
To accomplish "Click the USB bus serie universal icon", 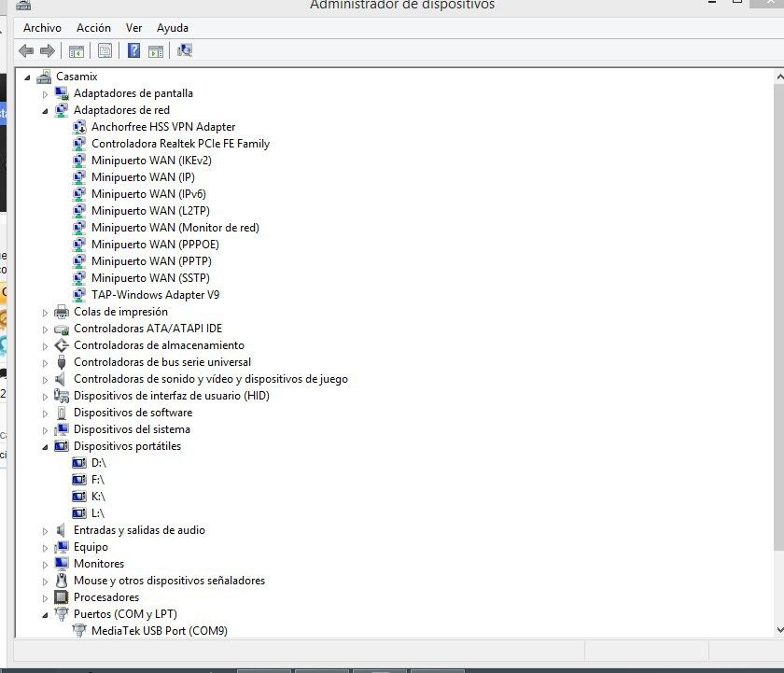I will tap(61, 362).
